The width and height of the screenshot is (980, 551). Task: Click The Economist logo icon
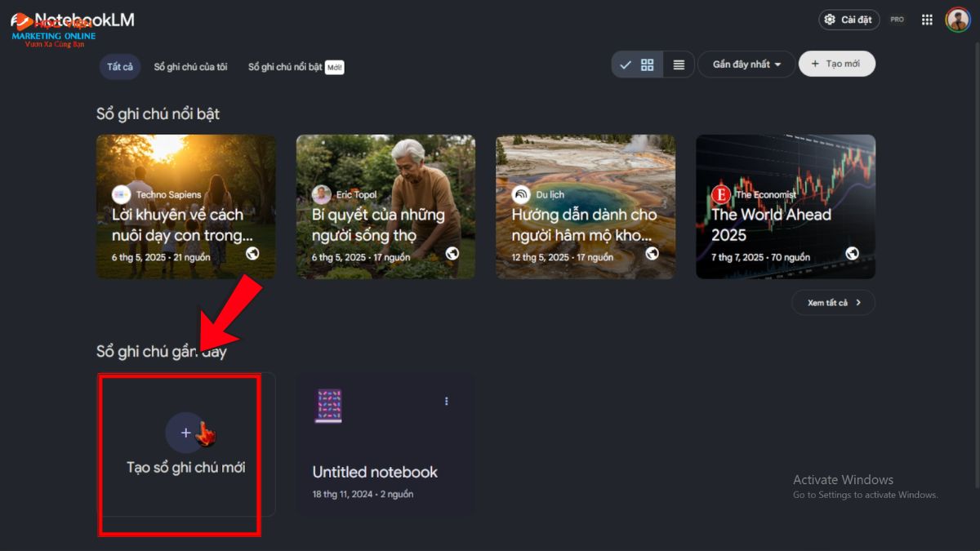pyautogui.click(x=720, y=194)
